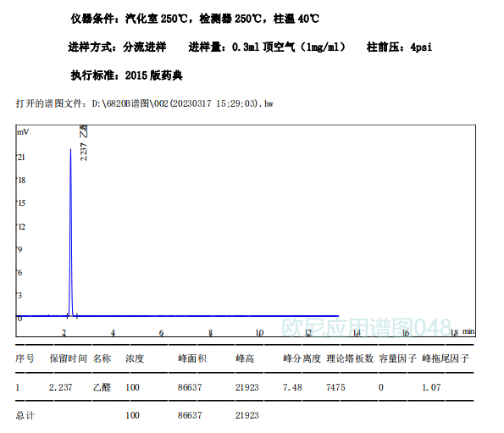504x433 pixels.
Task: Click tailing factor value 1.07
Action: click(431, 387)
